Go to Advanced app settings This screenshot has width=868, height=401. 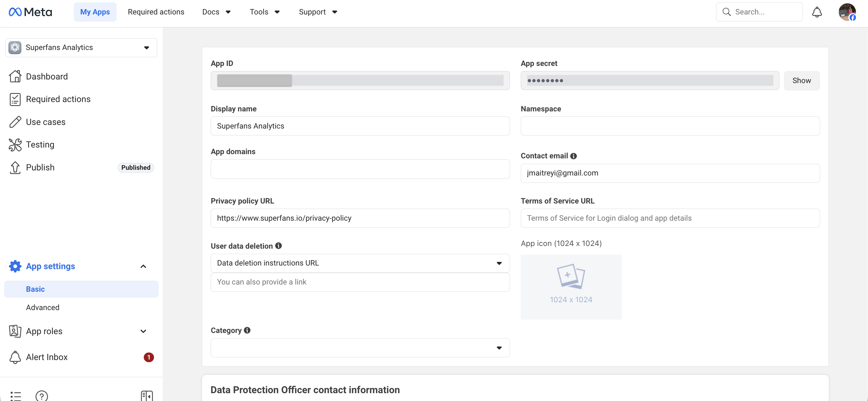click(x=42, y=307)
